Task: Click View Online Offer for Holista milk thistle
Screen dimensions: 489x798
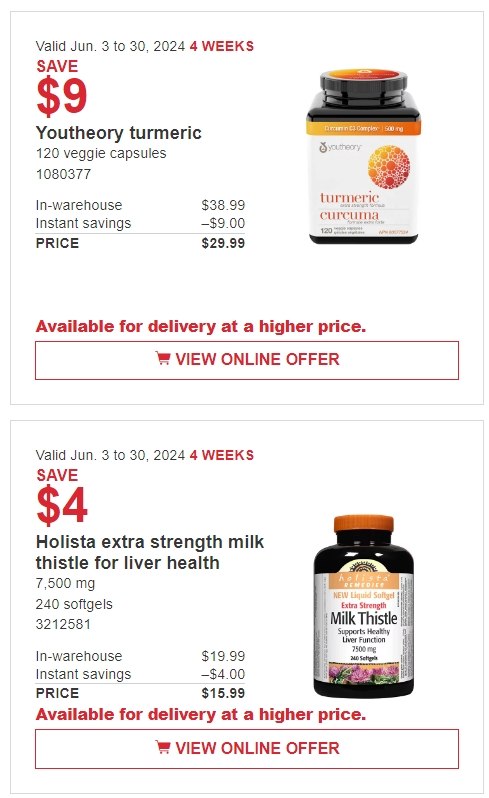Action: pyautogui.click(x=247, y=749)
